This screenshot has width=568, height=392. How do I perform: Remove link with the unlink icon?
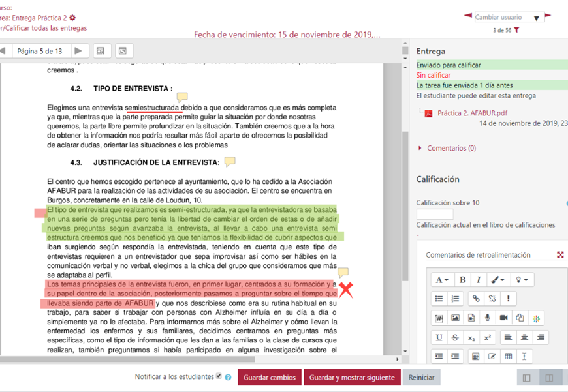[492, 299]
